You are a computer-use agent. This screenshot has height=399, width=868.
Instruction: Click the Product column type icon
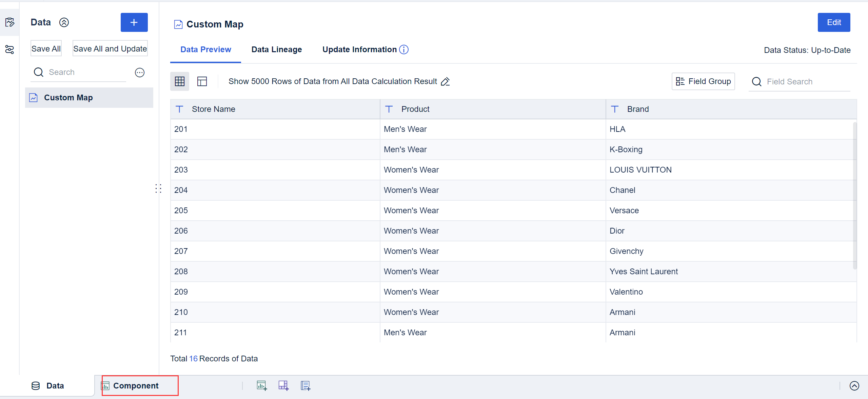click(x=389, y=109)
